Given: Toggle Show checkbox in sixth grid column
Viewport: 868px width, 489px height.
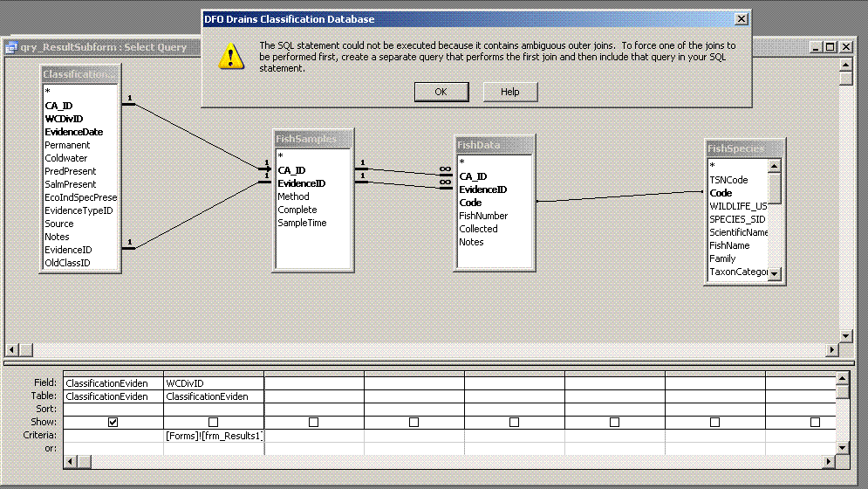Looking at the screenshot, I should click(x=614, y=422).
